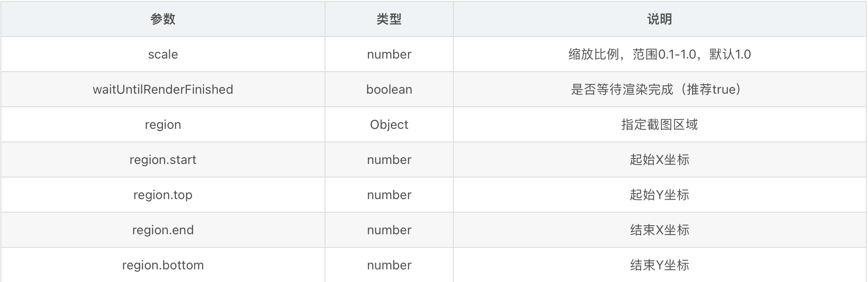Image resolution: width=868 pixels, height=282 pixels.
Task: Select the region.bottom parameter cell
Action: 163,265
